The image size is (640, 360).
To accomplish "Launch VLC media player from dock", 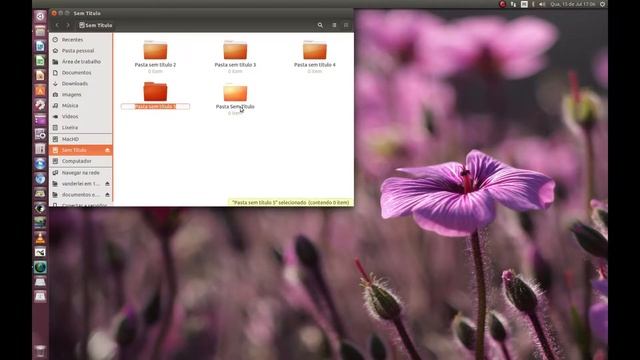I will tap(40, 238).
